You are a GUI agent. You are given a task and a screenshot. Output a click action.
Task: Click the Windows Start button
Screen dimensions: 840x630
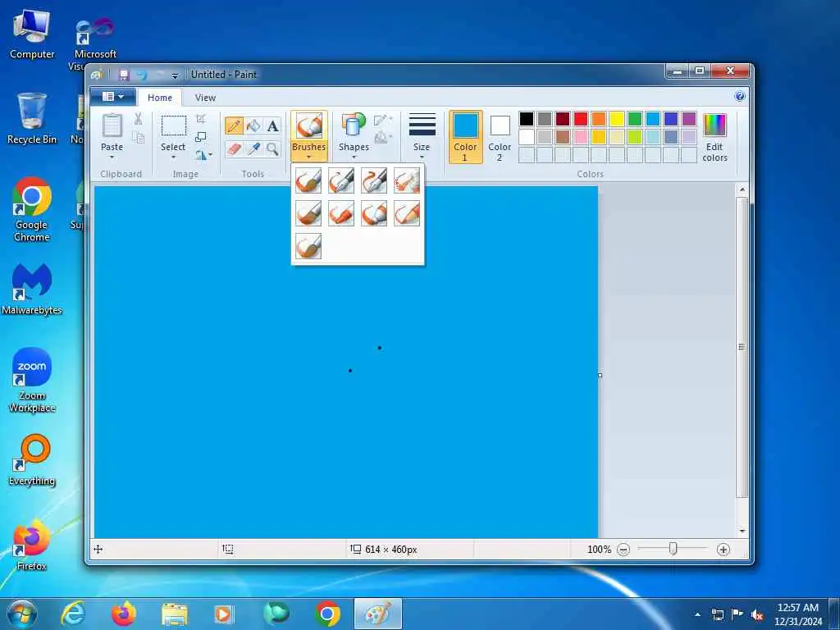click(21, 614)
